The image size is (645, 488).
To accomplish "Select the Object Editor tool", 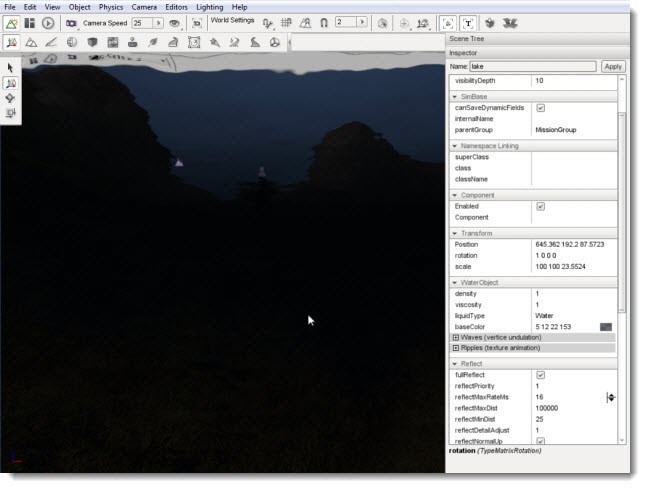I will click(12, 42).
